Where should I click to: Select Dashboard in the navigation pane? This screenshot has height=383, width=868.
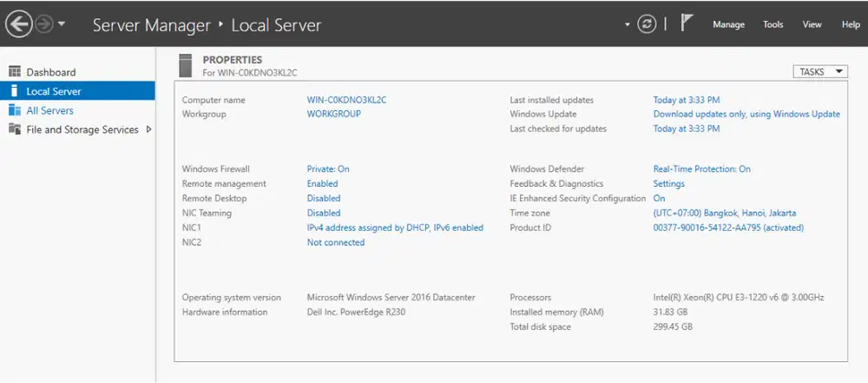[x=51, y=72]
